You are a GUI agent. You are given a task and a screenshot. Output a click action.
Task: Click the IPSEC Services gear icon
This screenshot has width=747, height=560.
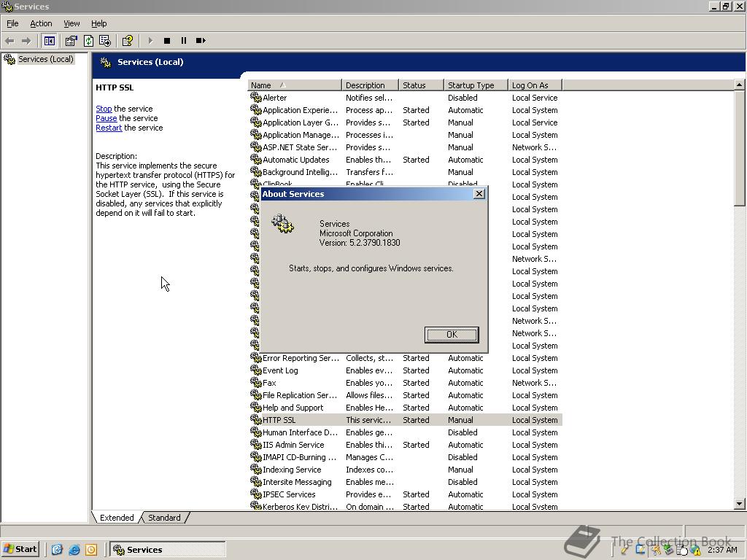(256, 494)
